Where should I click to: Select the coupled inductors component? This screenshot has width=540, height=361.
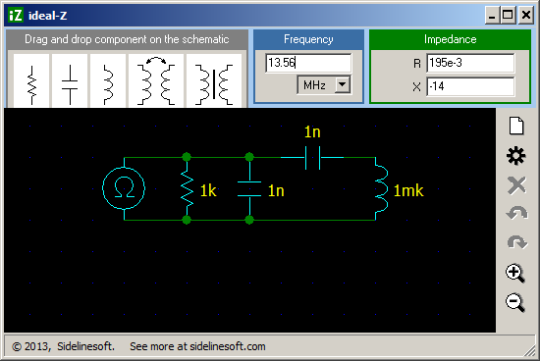(156, 81)
